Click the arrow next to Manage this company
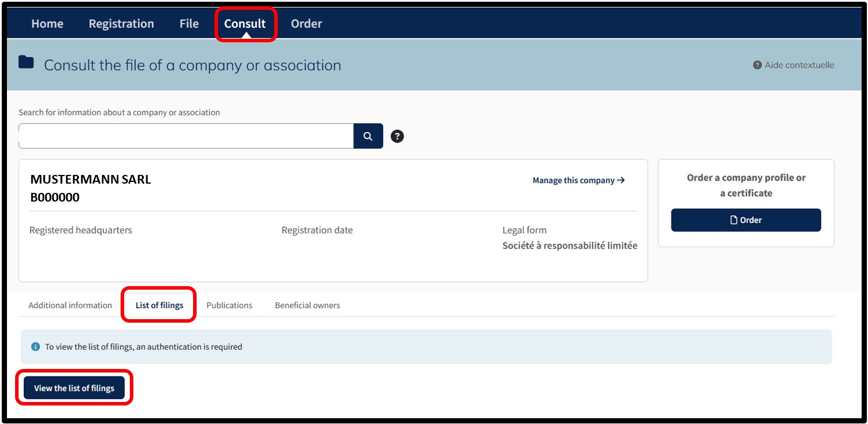 [x=621, y=180]
